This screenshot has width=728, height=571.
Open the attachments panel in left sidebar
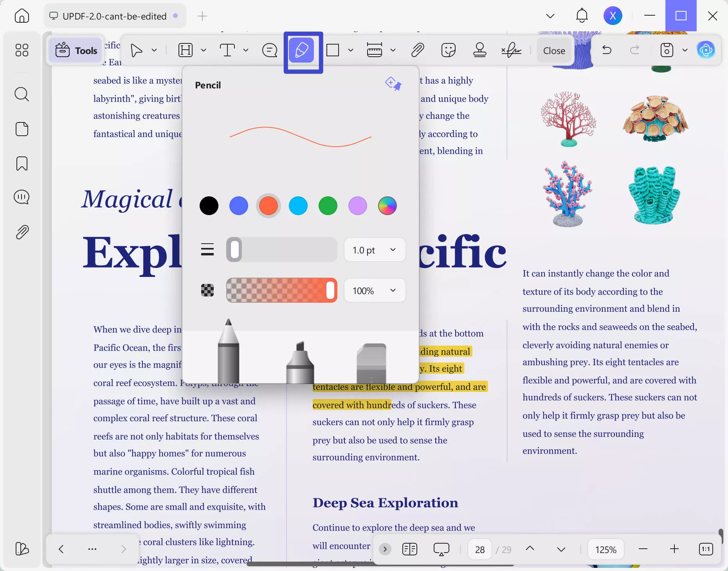[22, 232]
